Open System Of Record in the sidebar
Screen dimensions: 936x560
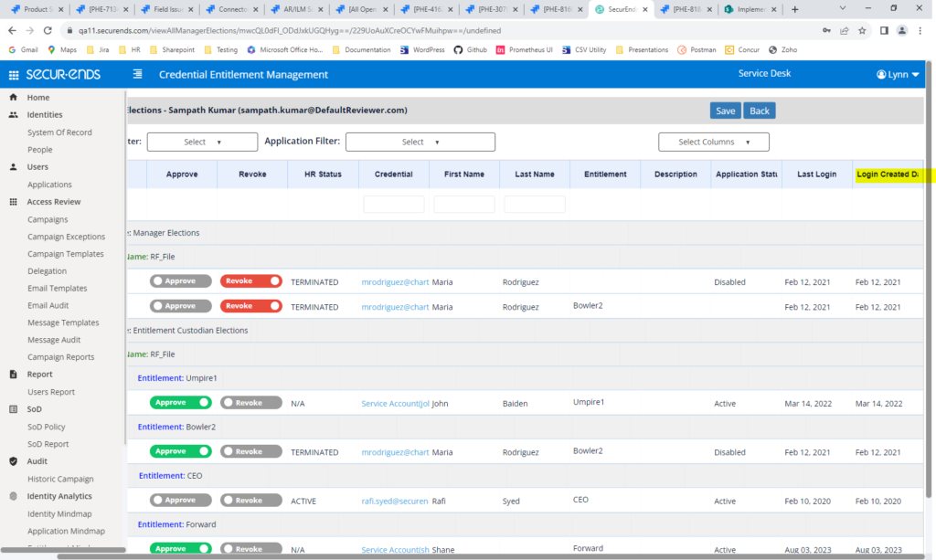[59, 132]
